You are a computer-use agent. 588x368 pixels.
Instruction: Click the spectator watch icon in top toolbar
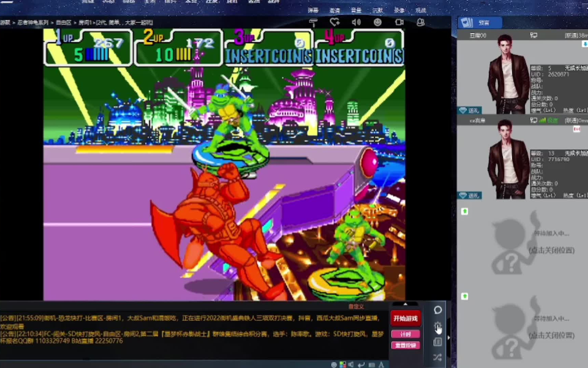421,22
